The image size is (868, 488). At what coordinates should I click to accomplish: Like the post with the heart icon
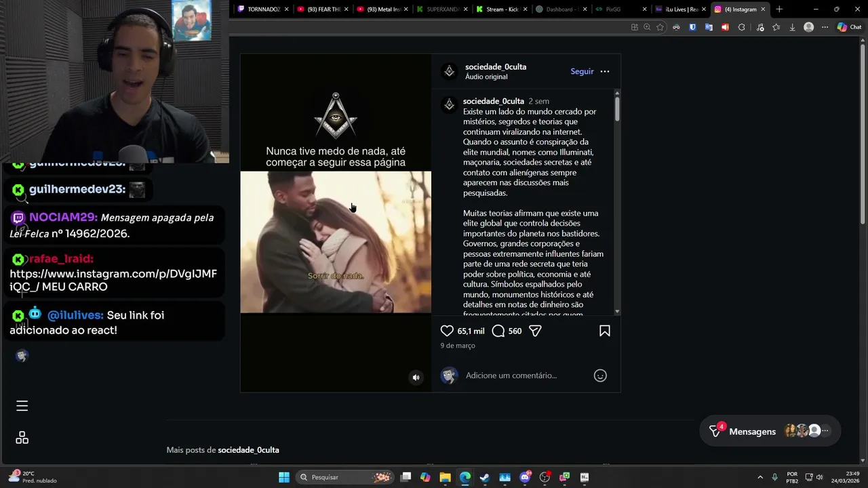click(x=447, y=331)
